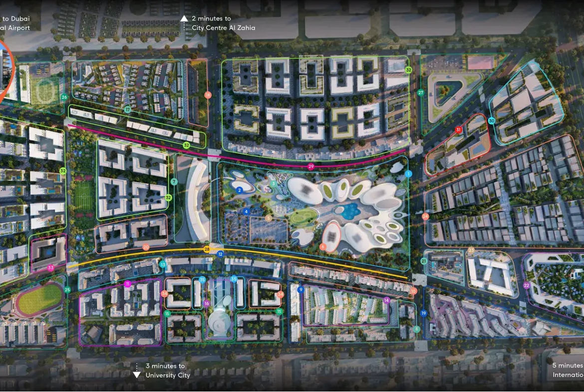
Task: Select the cyan marker number 30
Action: tap(492, 121)
